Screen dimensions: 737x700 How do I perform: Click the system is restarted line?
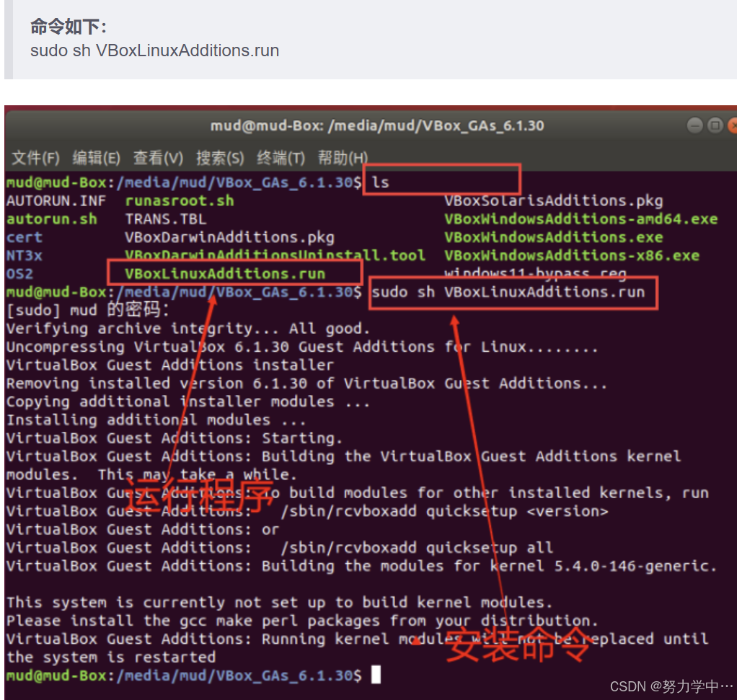(x=111, y=657)
